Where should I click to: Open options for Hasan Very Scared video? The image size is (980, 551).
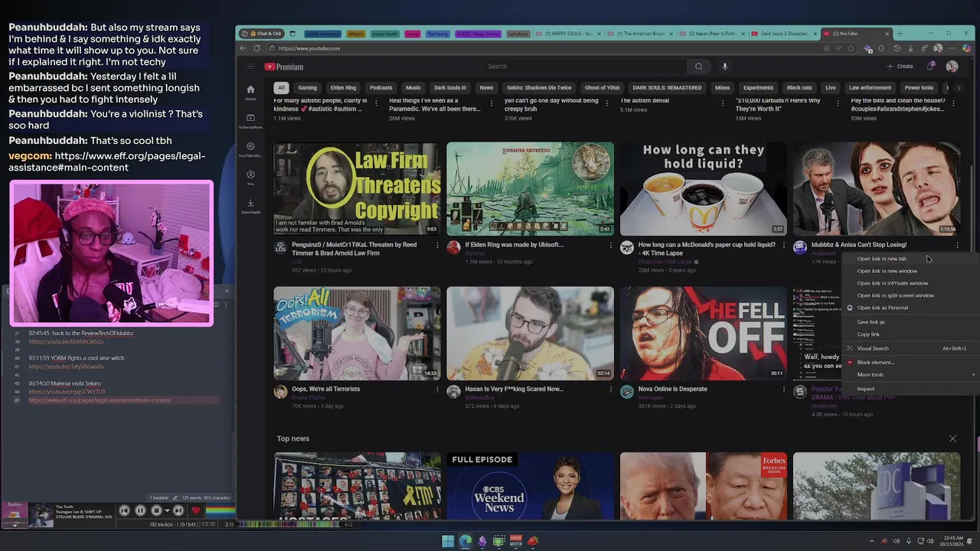tap(610, 389)
